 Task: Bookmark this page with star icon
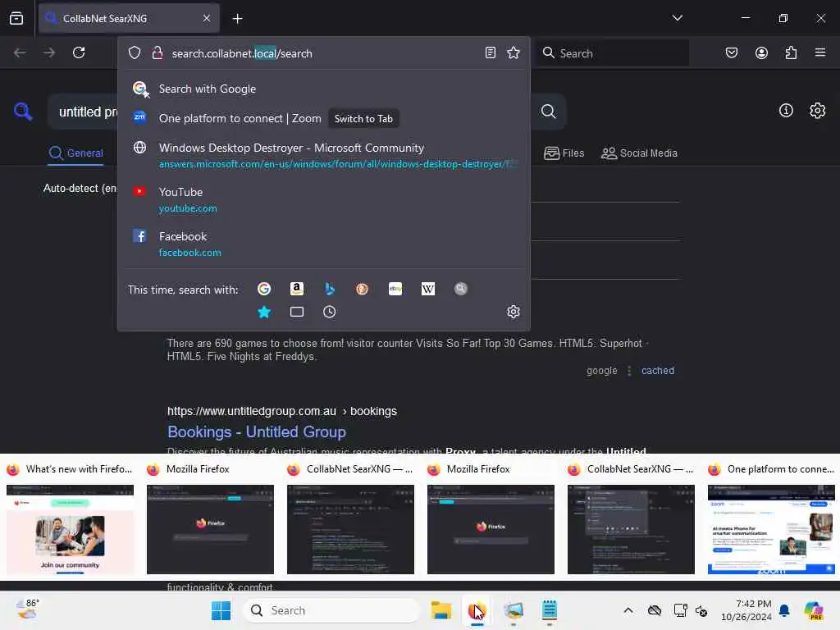[x=514, y=52]
